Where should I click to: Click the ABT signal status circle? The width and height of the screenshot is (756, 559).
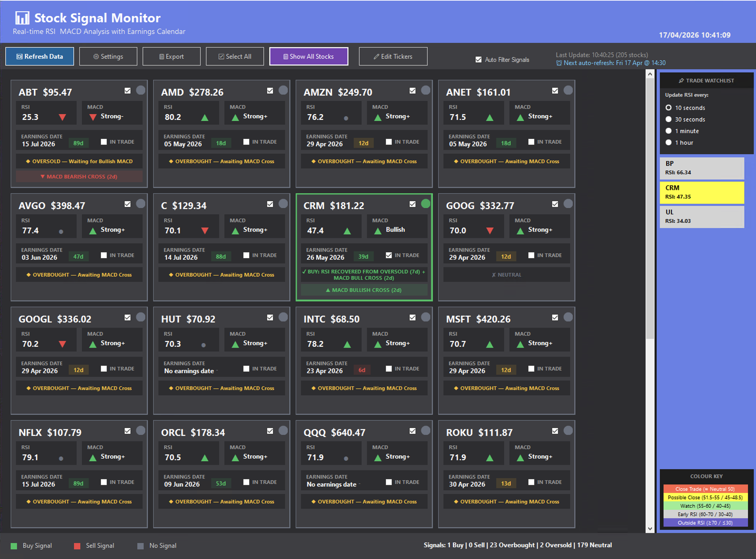(140, 90)
